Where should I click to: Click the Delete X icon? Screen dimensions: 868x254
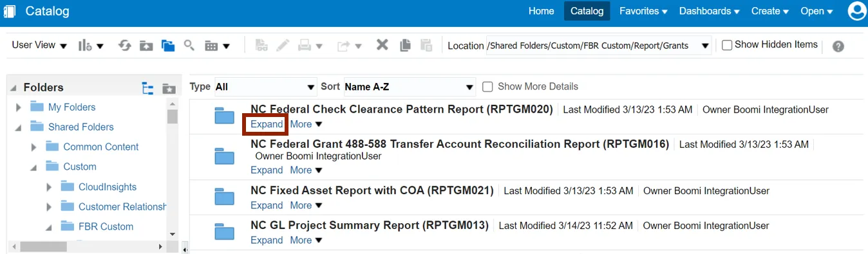[x=382, y=45]
